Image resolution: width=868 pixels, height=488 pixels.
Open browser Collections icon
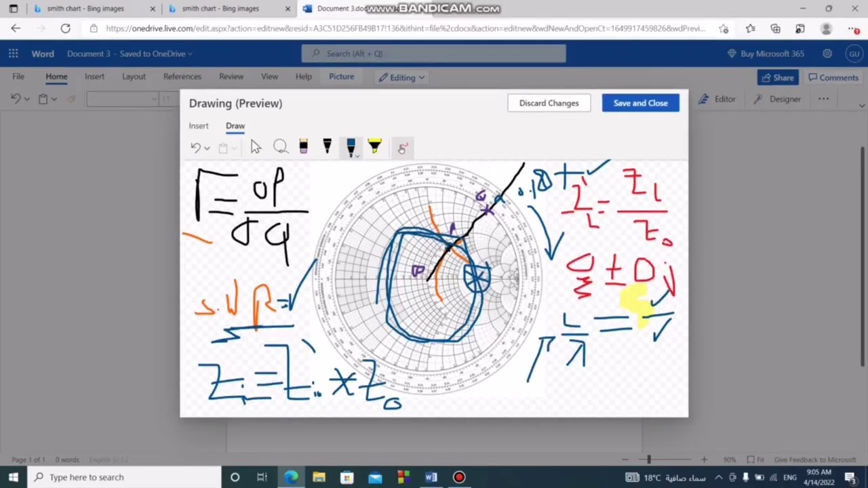[x=775, y=28]
